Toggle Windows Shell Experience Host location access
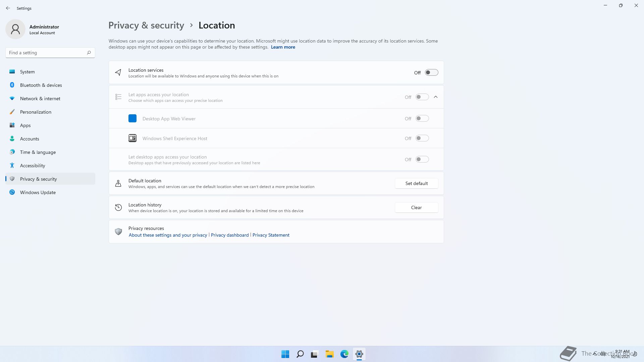This screenshot has height=362, width=644. [422, 138]
